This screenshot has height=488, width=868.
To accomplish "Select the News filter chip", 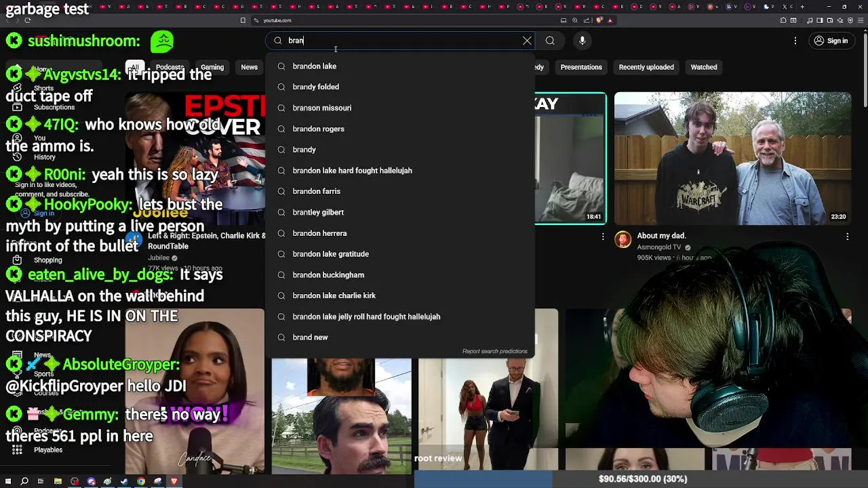I will pos(249,67).
